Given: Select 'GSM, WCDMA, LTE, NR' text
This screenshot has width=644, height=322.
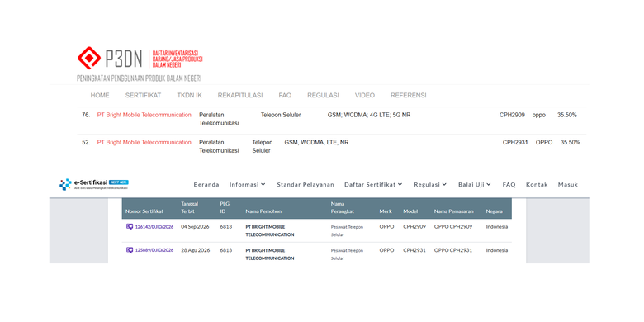Looking at the screenshot, I should pos(316,143).
